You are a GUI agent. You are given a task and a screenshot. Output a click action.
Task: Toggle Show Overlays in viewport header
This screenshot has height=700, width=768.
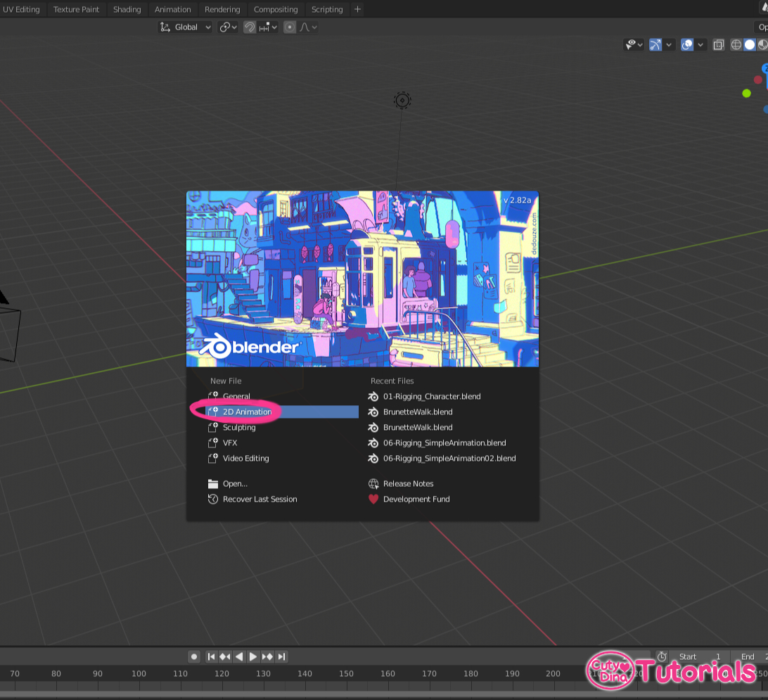pos(686,44)
